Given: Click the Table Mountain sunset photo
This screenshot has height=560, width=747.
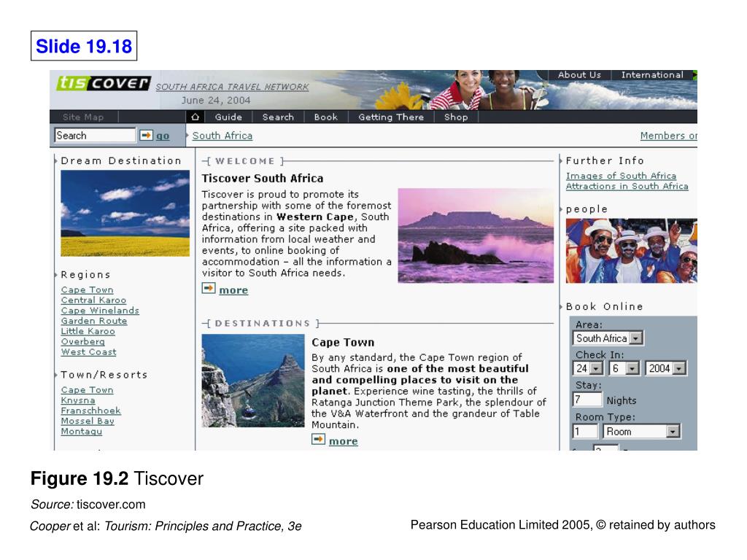Looking at the screenshot, I should [476, 236].
